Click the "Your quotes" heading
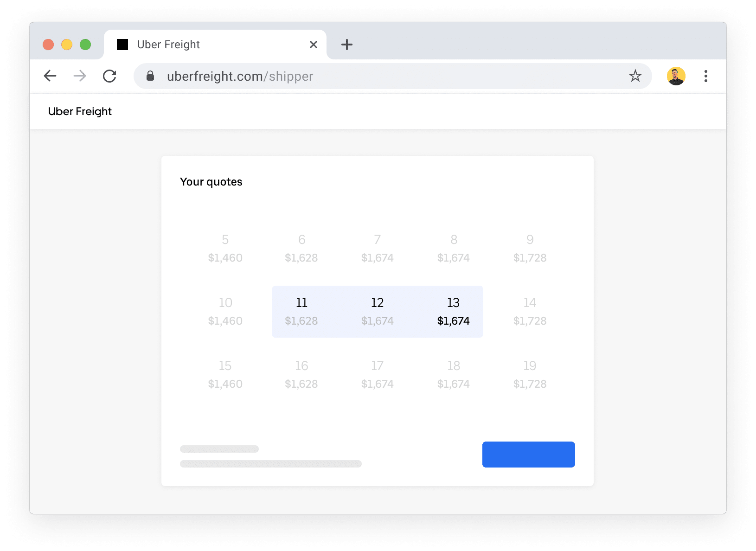This screenshot has height=551, width=756. (x=211, y=182)
